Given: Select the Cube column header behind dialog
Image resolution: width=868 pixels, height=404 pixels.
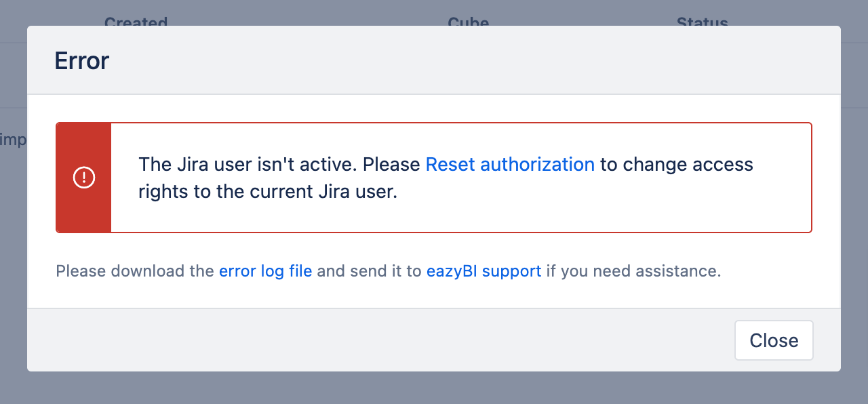Looking at the screenshot, I should [469, 22].
